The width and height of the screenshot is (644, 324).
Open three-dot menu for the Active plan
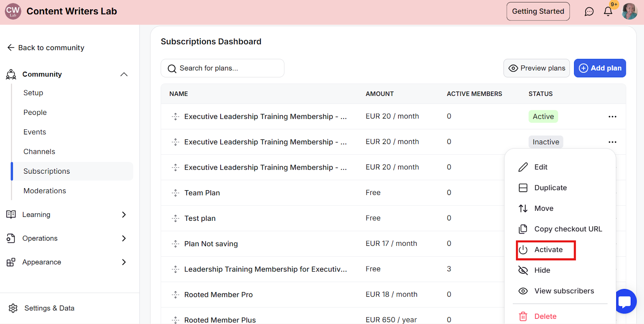(612, 116)
